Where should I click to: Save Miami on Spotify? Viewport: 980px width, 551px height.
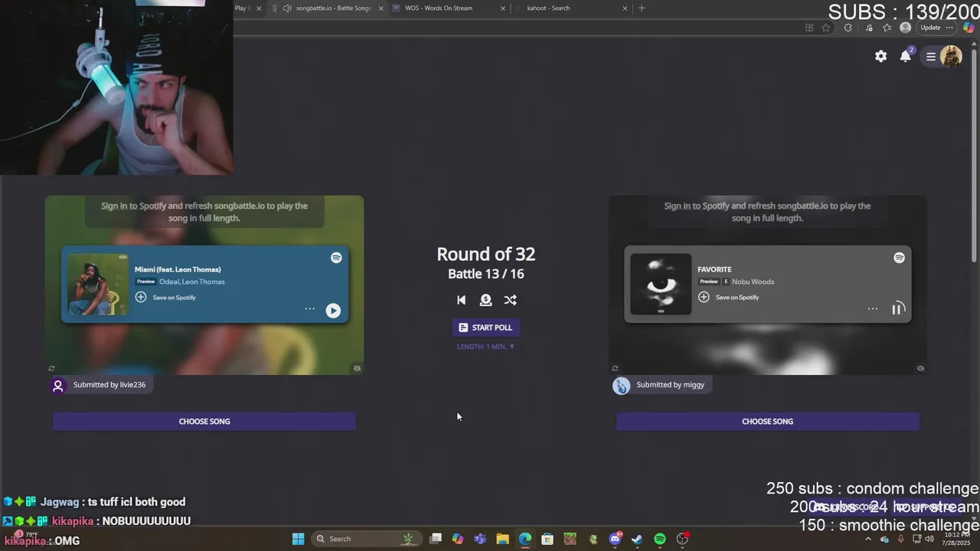166,297
